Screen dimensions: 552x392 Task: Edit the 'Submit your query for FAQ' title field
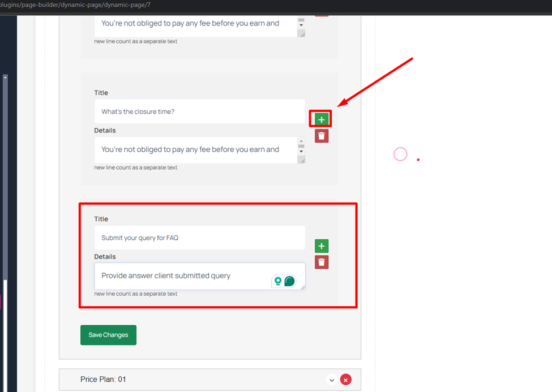[x=200, y=238]
